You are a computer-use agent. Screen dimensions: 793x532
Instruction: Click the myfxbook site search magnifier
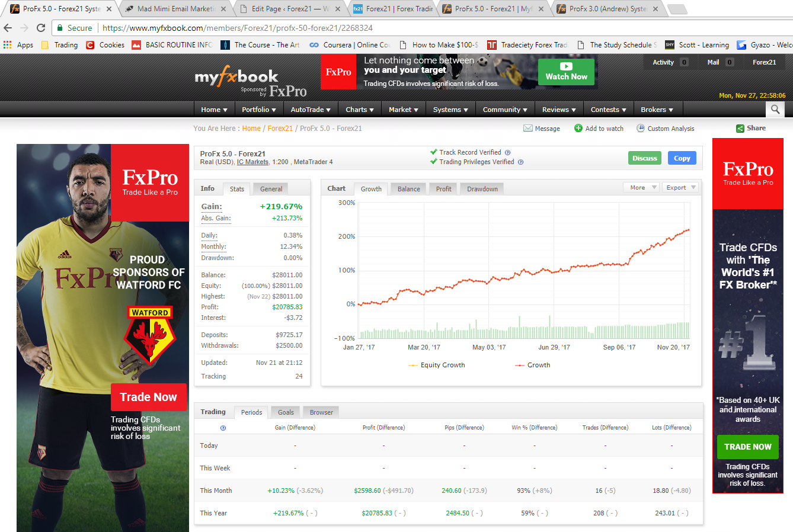click(775, 109)
